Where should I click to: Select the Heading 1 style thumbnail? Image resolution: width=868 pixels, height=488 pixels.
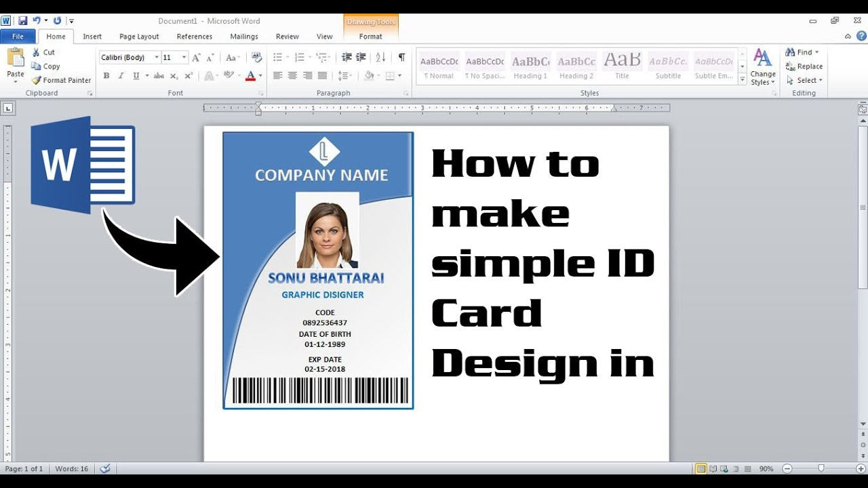pos(530,66)
